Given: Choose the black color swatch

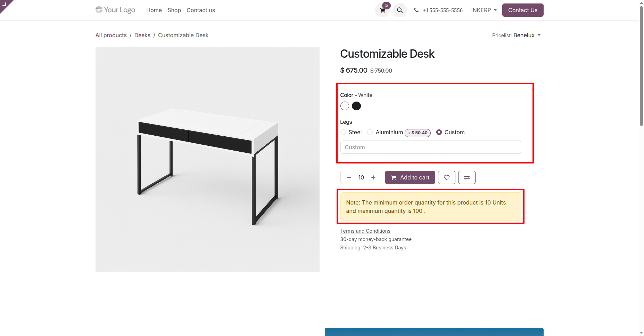Looking at the screenshot, I should point(356,106).
